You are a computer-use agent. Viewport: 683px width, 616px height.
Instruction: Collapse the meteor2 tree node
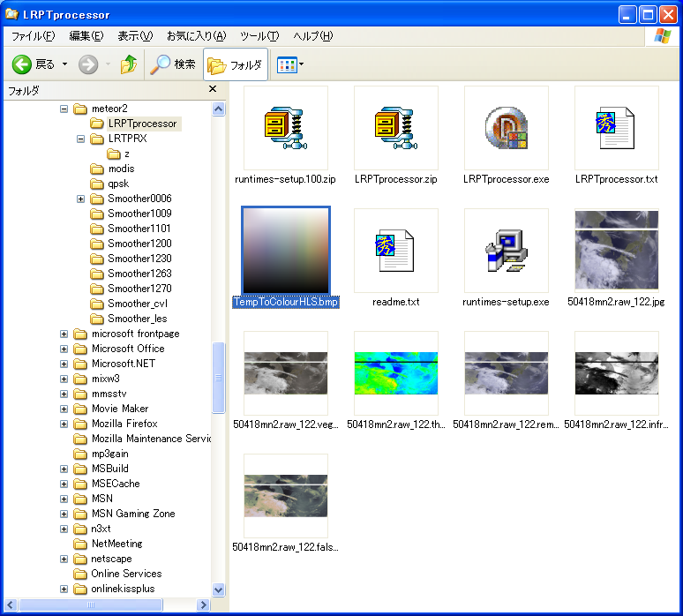pyautogui.click(x=64, y=109)
